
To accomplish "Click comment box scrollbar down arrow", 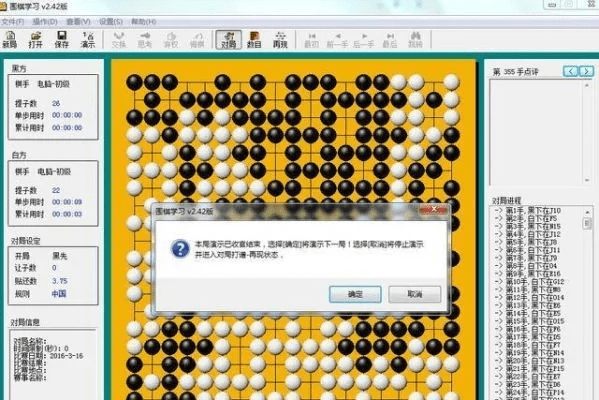I will (587, 180).
